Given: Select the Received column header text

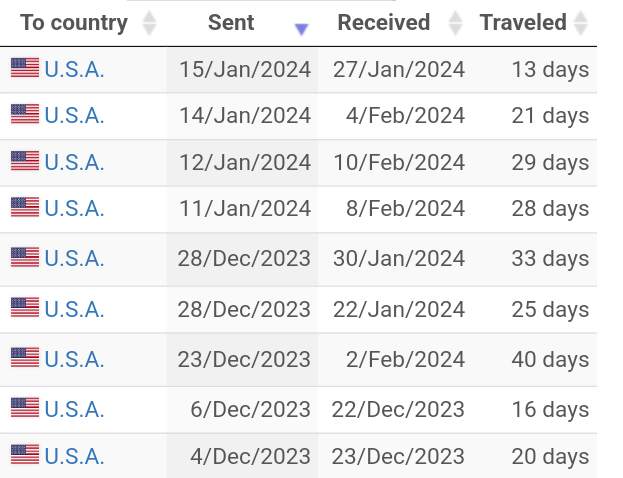Looking at the screenshot, I should tap(383, 22).
